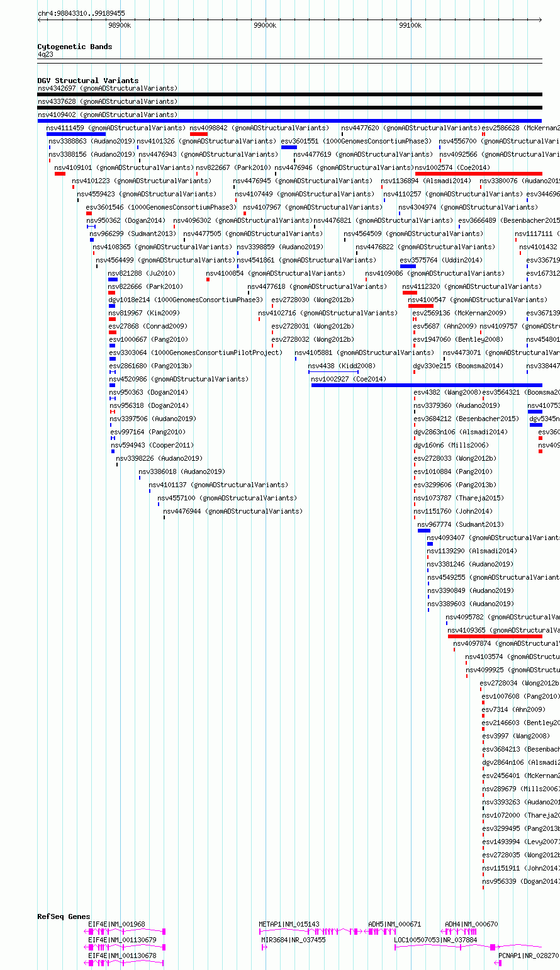Image resolution: width=560 pixels, height=970 pixels.
Task: Select nsv967774 (Sudmant2013) variant label
Action: (461, 524)
